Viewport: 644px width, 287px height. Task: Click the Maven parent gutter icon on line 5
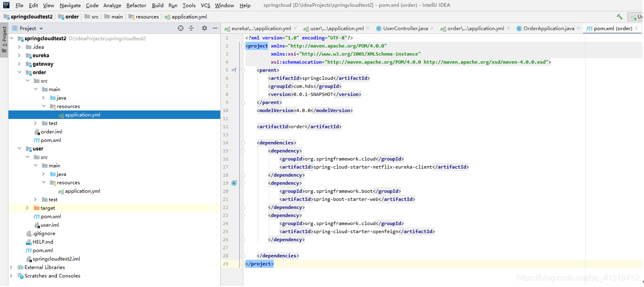[234, 70]
